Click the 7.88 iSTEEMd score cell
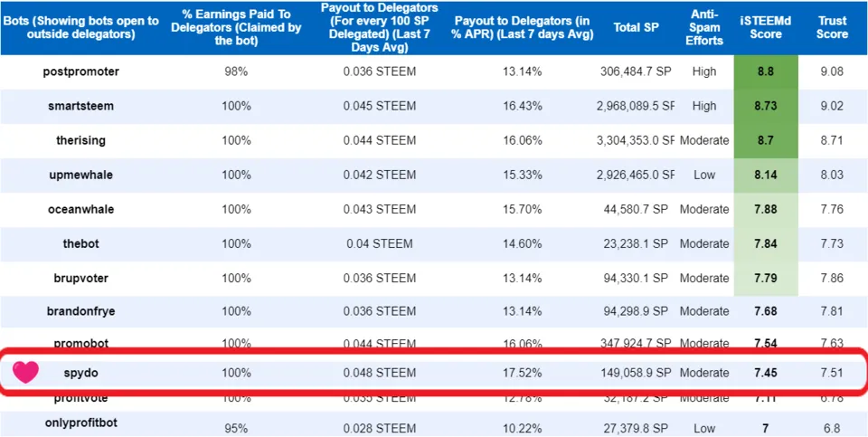 766,209
